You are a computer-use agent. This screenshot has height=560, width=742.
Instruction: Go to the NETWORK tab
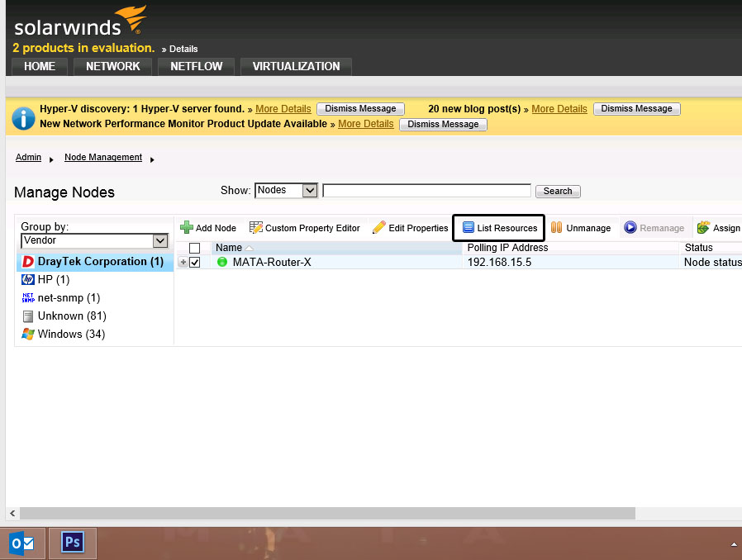tap(112, 66)
